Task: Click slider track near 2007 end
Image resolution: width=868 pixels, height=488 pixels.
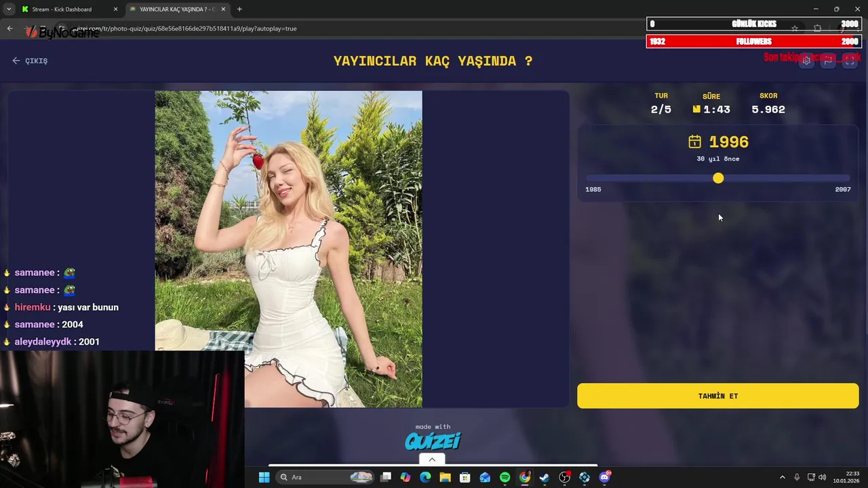Action: pyautogui.click(x=842, y=178)
